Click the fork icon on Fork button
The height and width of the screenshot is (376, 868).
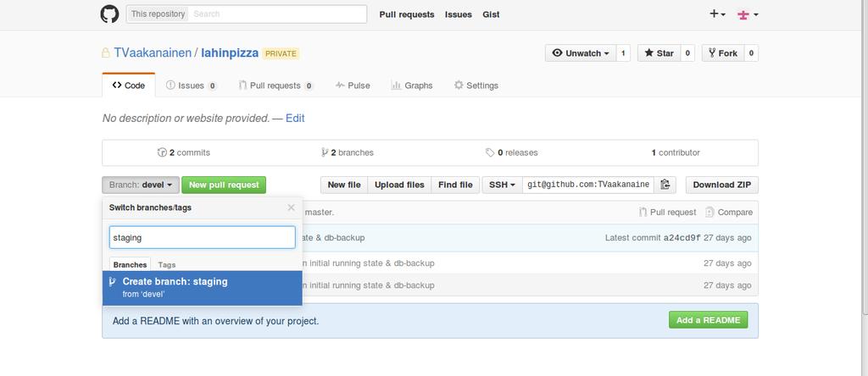pyautogui.click(x=712, y=53)
